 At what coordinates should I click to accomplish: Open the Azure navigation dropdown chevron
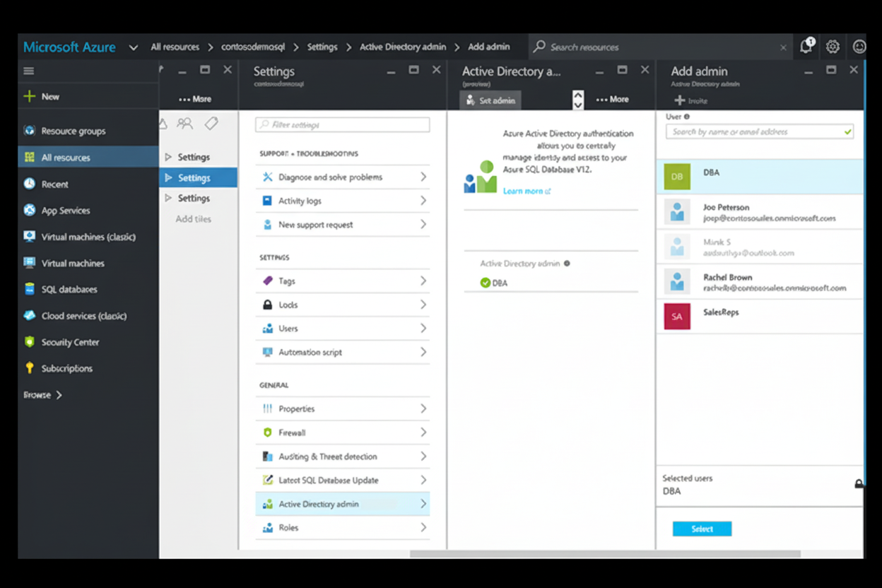click(x=133, y=47)
